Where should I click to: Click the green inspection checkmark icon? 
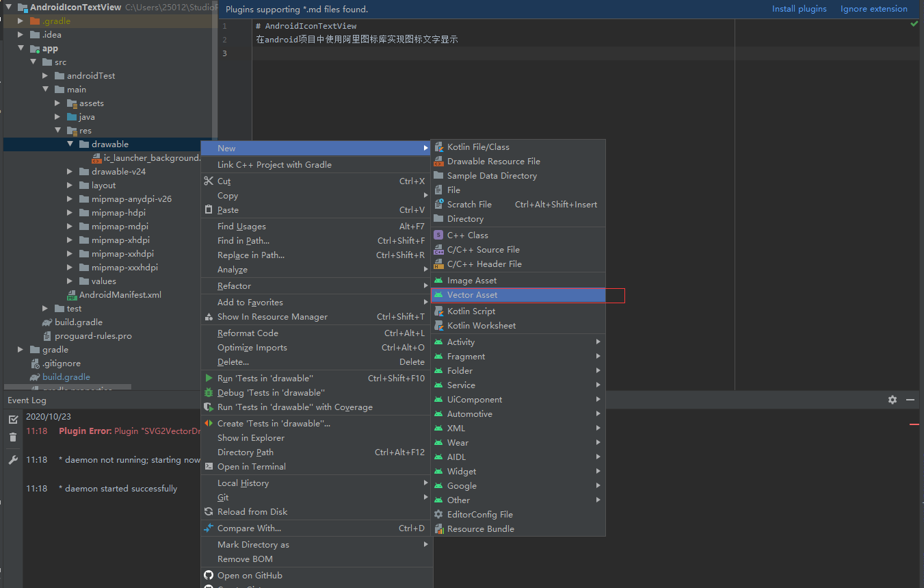pyautogui.click(x=914, y=24)
